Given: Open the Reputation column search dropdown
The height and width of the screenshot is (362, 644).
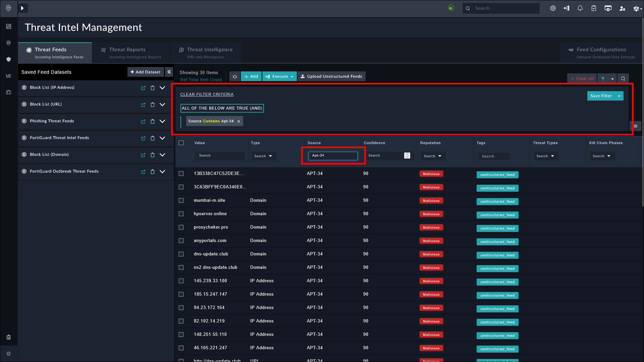Looking at the screenshot, I should (433, 156).
